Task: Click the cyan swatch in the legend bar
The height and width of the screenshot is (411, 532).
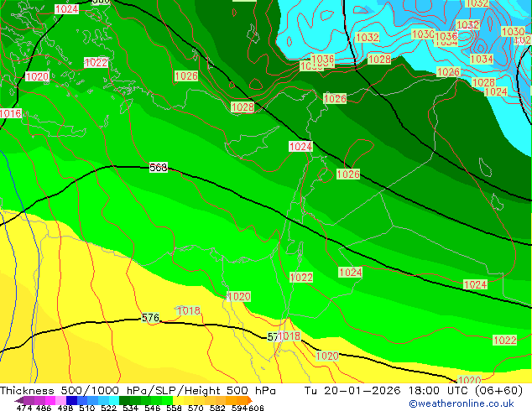Action: [114, 400]
